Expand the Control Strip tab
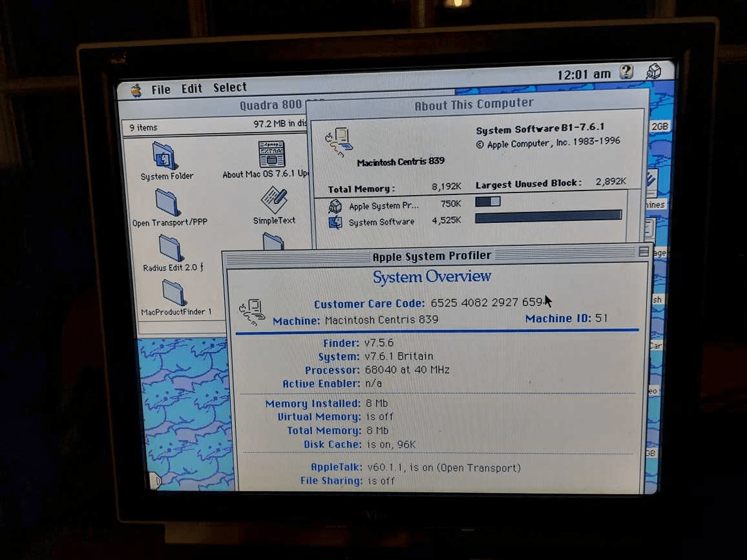The image size is (747, 560). 155,481
